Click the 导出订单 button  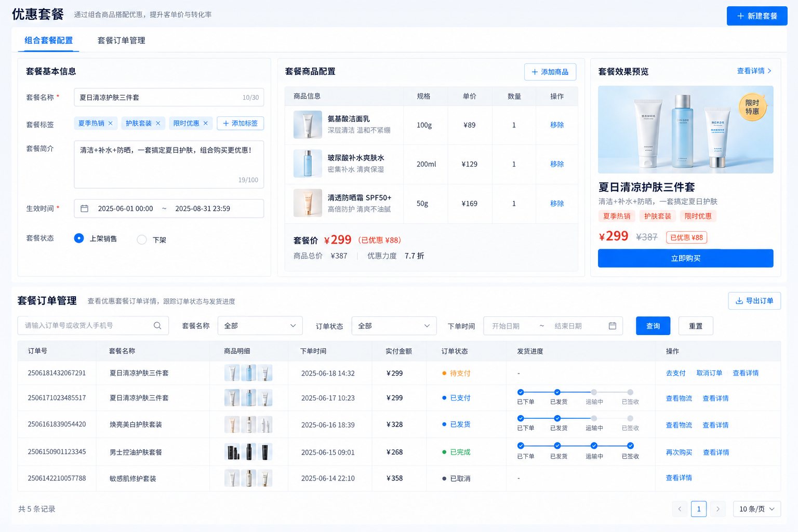(754, 301)
